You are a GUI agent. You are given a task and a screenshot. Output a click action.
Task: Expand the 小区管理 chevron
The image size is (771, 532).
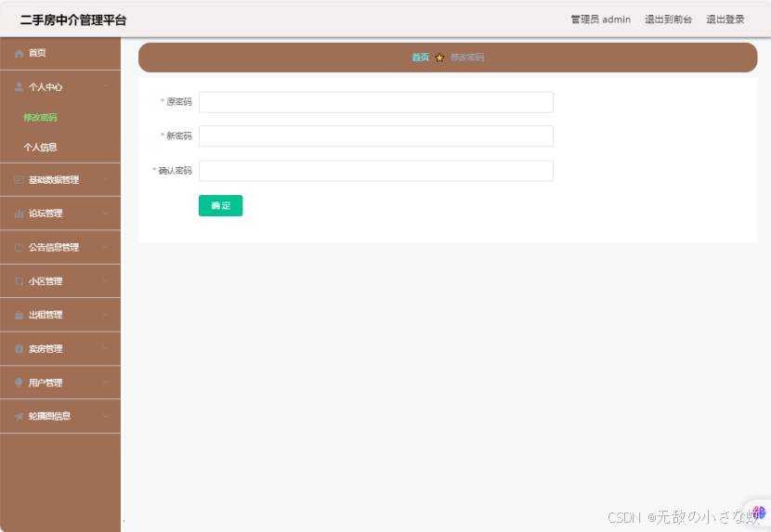[106, 280]
